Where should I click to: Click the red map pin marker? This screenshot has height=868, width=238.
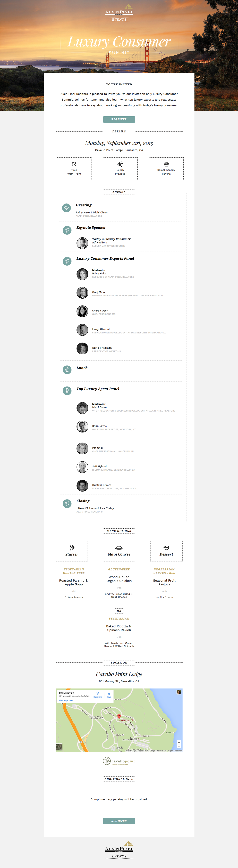point(119,717)
